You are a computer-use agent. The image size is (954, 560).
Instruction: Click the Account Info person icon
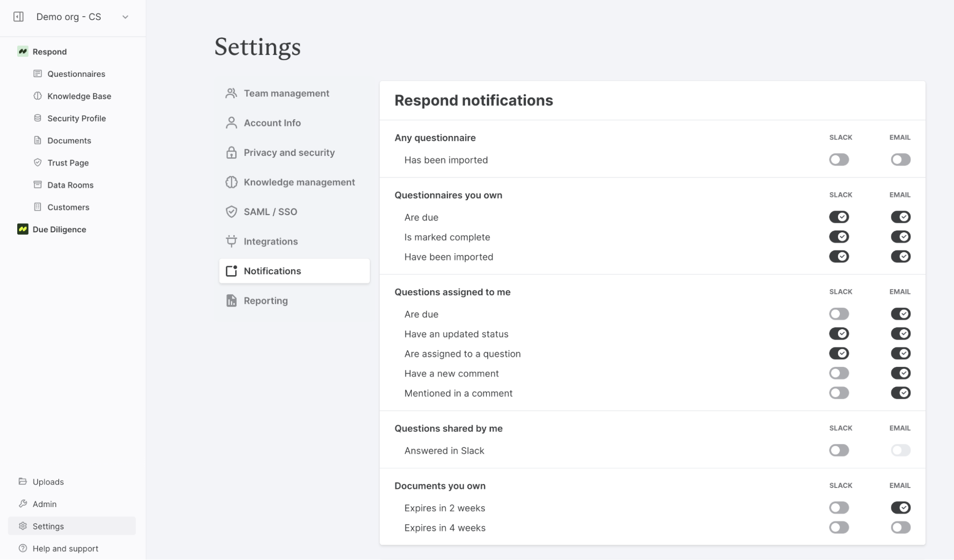pos(231,123)
